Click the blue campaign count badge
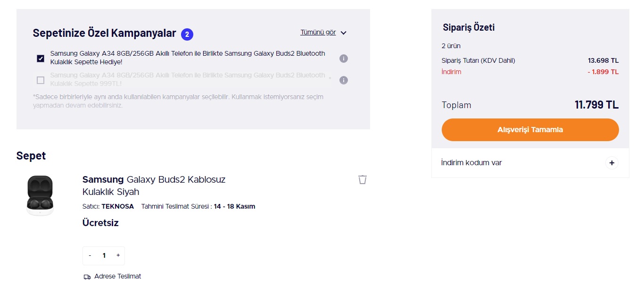Image resolution: width=644 pixels, height=287 pixels. 187,34
